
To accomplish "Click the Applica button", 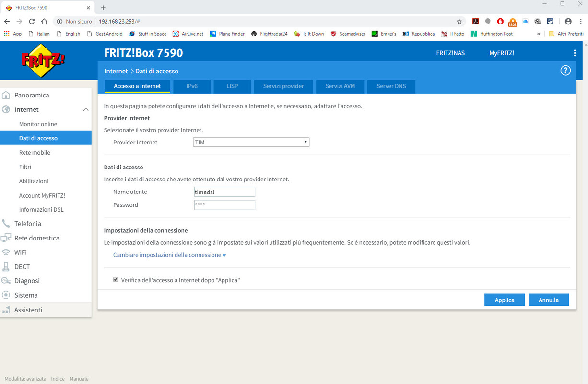I will (x=505, y=300).
